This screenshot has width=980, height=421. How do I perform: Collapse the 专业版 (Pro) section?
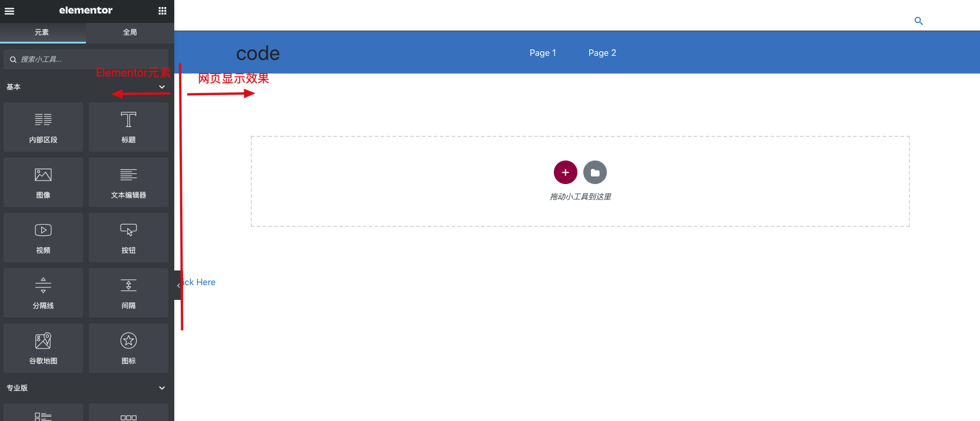tap(162, 388)
